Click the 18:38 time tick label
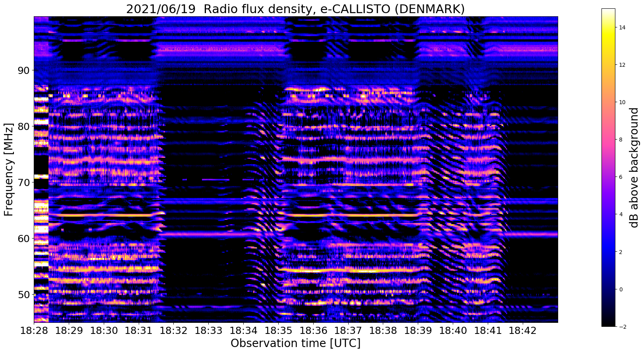Image resolution: width=644 pixels, height=353 pixels. [383, 330]
